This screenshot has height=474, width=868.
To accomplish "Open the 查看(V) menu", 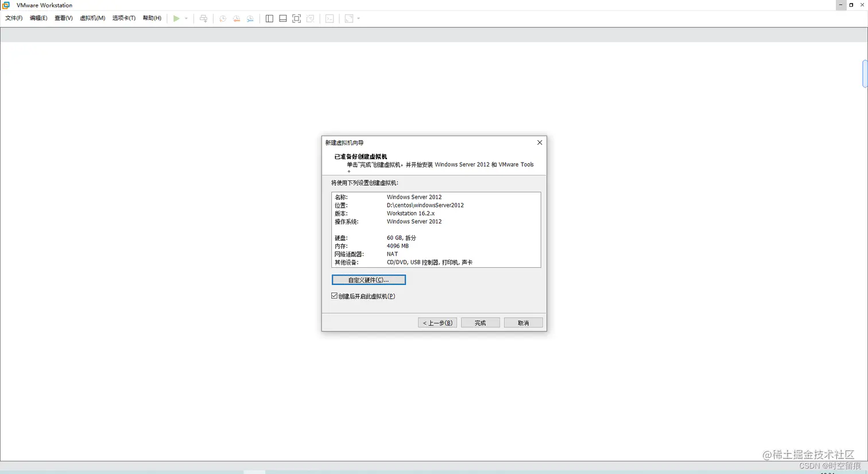I will coord(64,18).
